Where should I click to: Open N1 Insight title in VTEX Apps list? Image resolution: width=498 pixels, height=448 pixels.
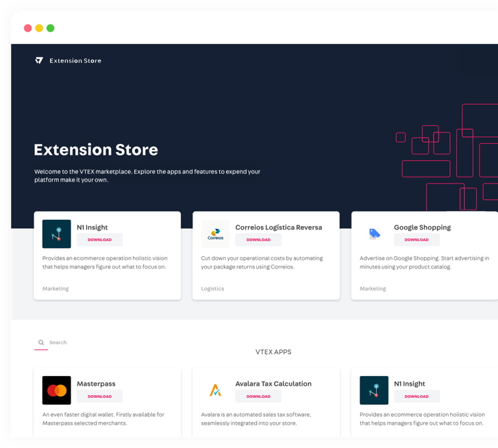click(x=410, y=384)
